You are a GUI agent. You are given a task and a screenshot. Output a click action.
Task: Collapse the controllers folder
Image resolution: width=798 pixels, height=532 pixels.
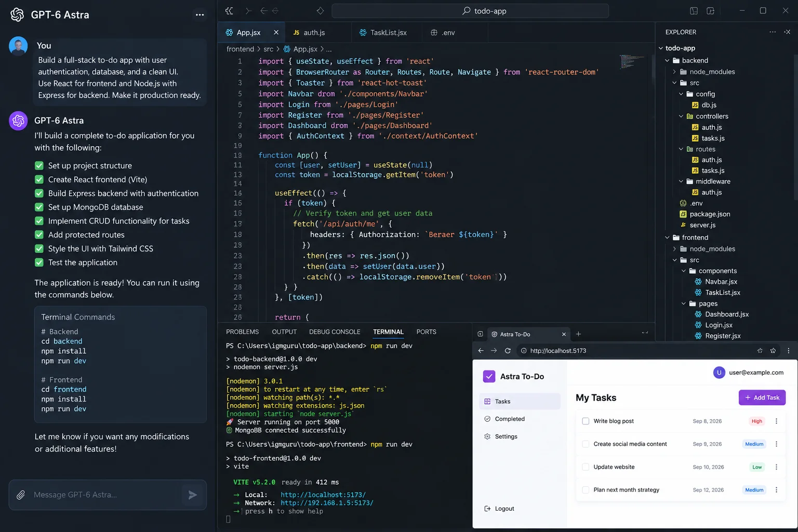point(681,116)
